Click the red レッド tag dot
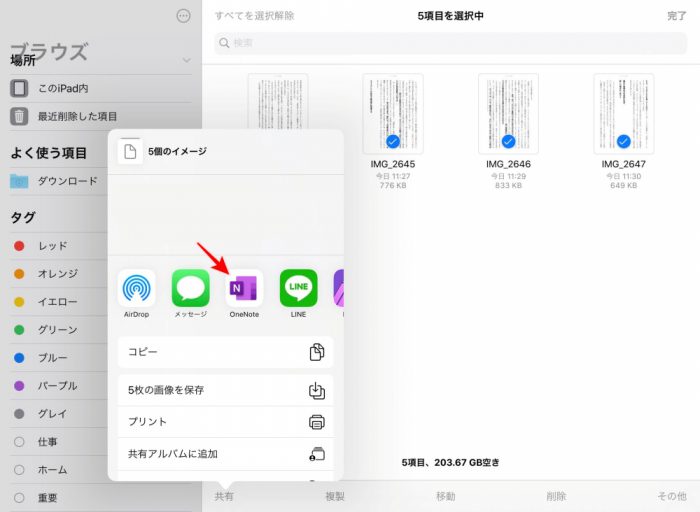Screen dimensions: 700x512 [19, 246]
